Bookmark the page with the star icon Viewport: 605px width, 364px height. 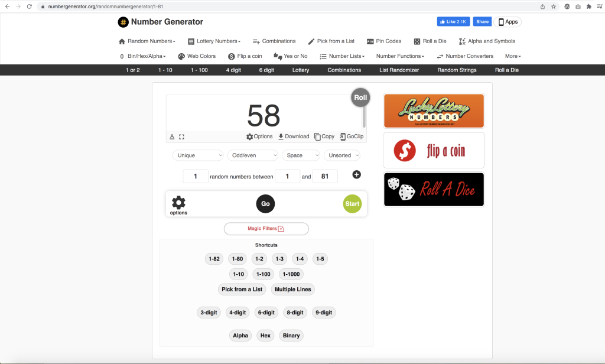click(x=553, y=6)
